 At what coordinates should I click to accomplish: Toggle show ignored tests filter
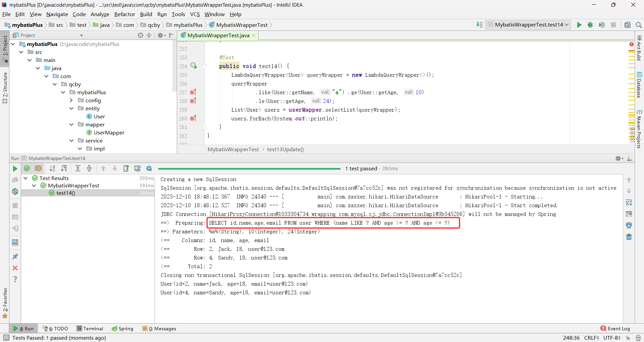tap(38, 169)
